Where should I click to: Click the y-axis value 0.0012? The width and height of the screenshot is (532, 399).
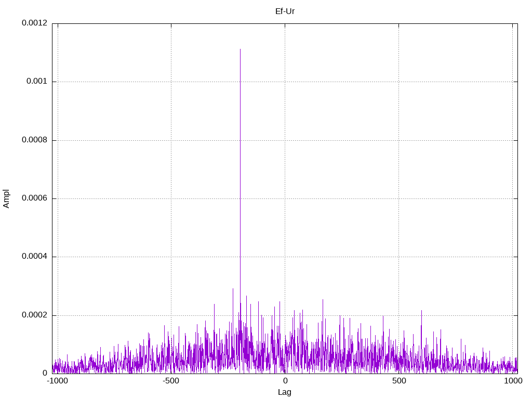35,23
